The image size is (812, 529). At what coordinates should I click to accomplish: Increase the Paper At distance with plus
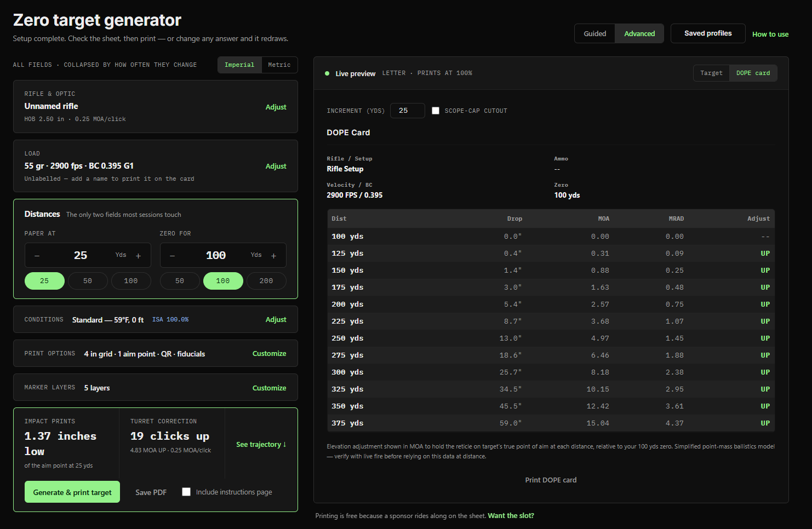coord(138,256)
